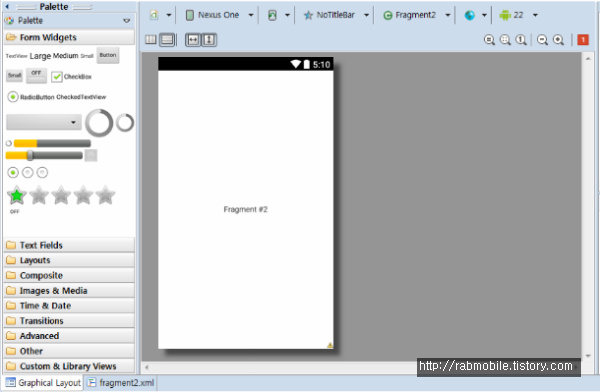Open the layout configuration file icon
600x392 pixels.
(154, 15)
